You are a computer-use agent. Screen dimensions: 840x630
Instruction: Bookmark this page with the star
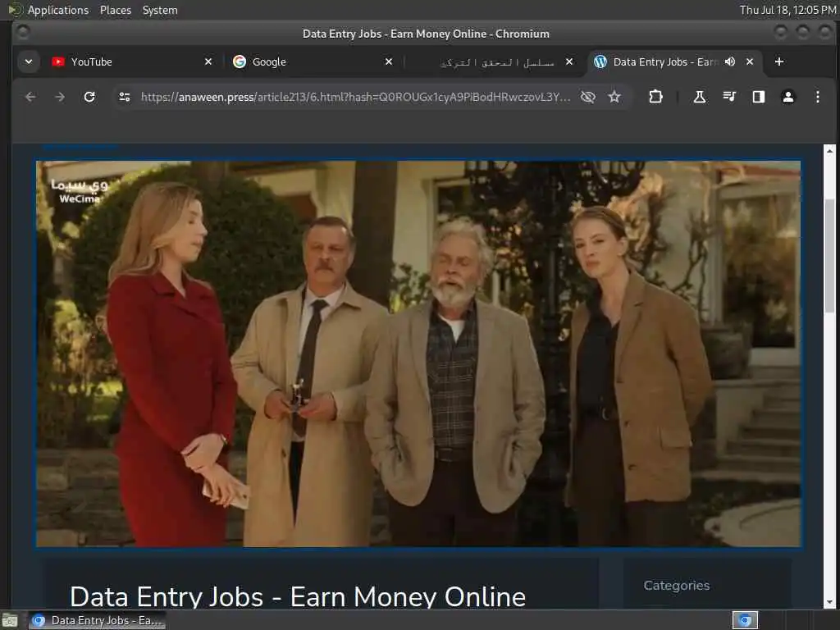pos(614,97)
